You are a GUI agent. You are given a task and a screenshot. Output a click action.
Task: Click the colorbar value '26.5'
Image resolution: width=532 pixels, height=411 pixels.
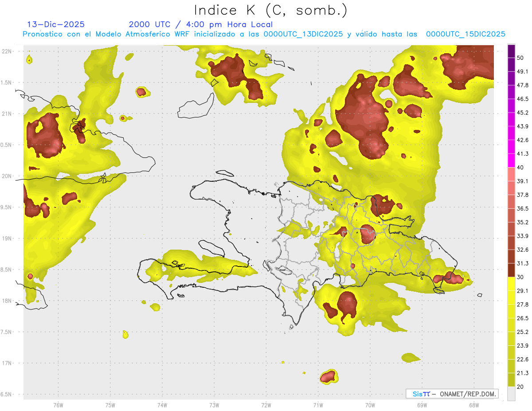(x=523, y=318)
